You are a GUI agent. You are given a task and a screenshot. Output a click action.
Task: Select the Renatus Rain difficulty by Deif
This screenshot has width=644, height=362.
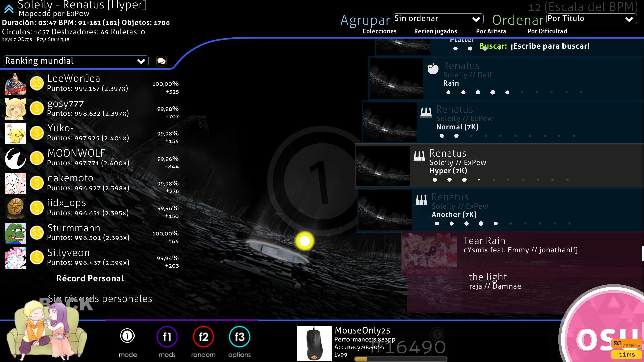[506, 78]
